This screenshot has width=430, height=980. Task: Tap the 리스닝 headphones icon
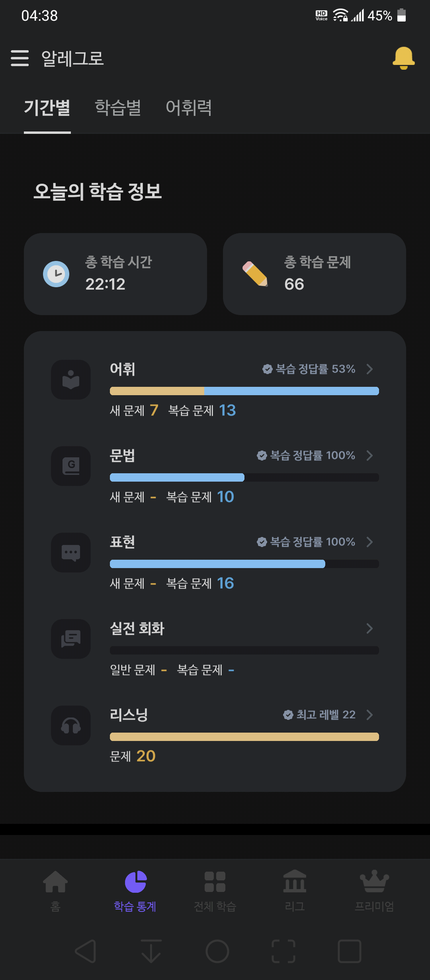click(71, 725)
